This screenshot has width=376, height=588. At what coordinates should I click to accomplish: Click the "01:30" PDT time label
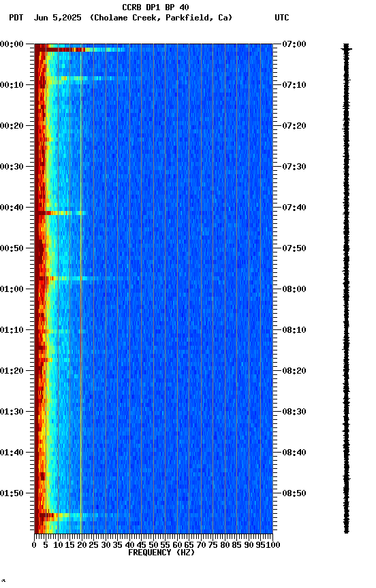12,412
